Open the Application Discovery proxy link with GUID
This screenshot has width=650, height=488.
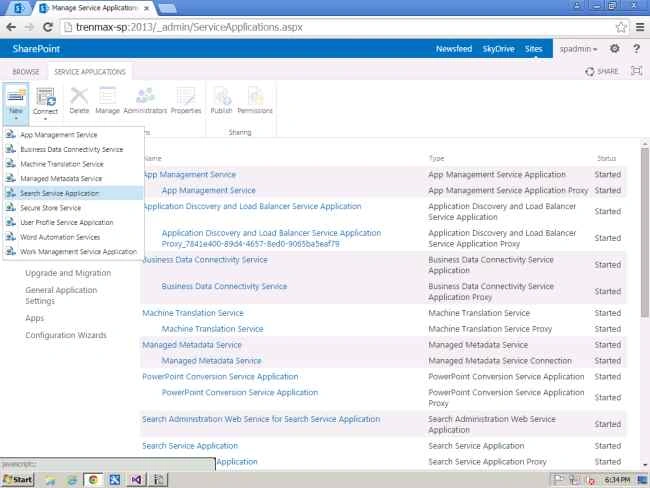click(x=271, y=238)
